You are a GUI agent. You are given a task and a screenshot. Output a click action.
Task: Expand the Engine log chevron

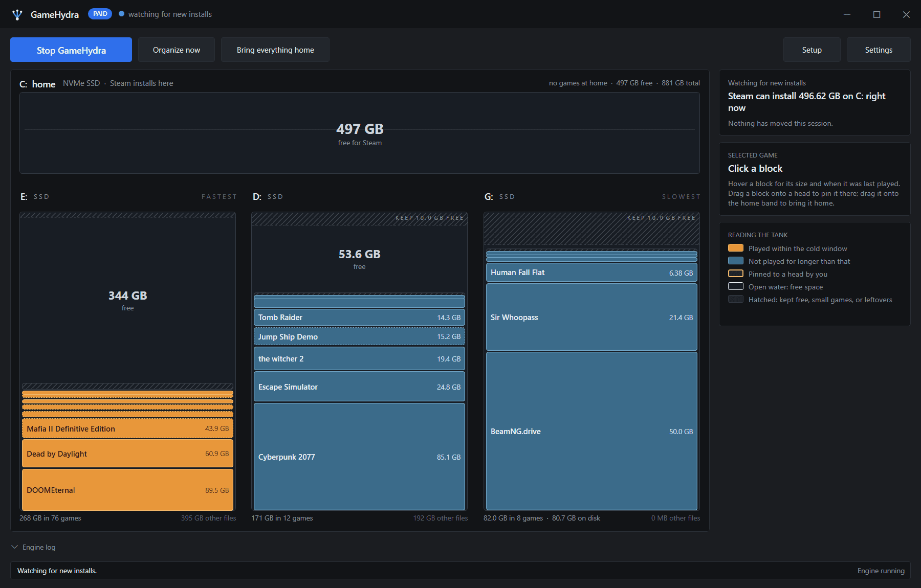click(x=14, y=547)
